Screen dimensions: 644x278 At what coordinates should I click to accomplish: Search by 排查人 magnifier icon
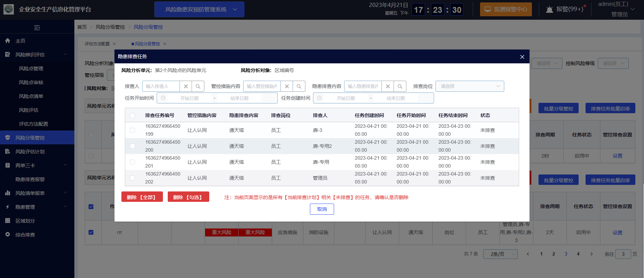click(x=198, y=86)
